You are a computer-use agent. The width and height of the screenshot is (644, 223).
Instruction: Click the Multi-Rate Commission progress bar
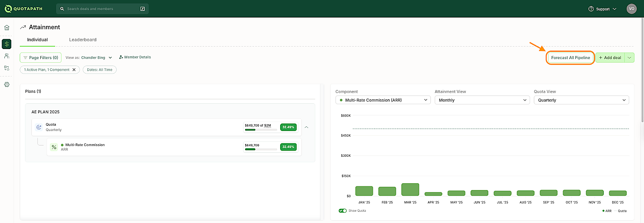click(260, 149)
